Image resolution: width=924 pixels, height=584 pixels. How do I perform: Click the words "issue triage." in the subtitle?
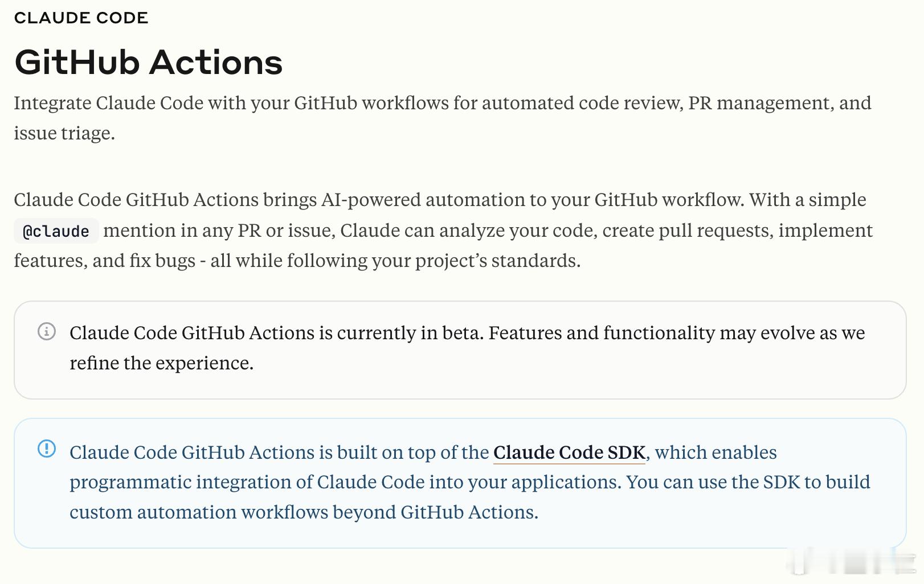64,133
